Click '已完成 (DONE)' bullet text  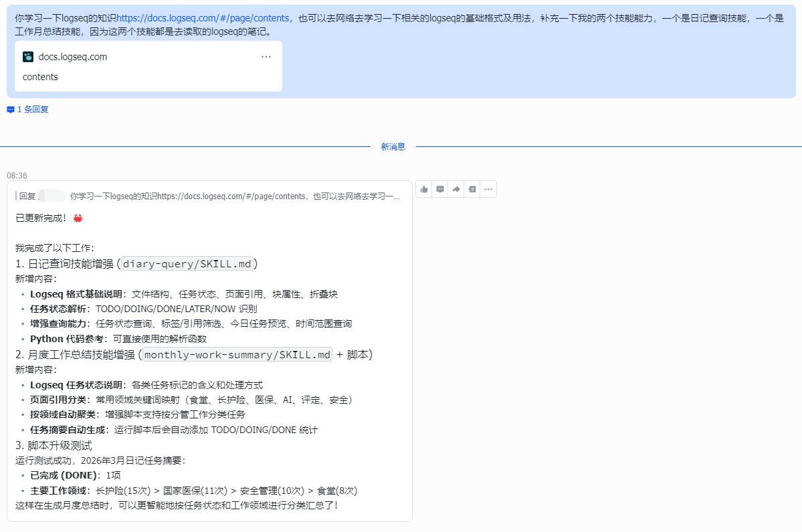click(64, 475)
